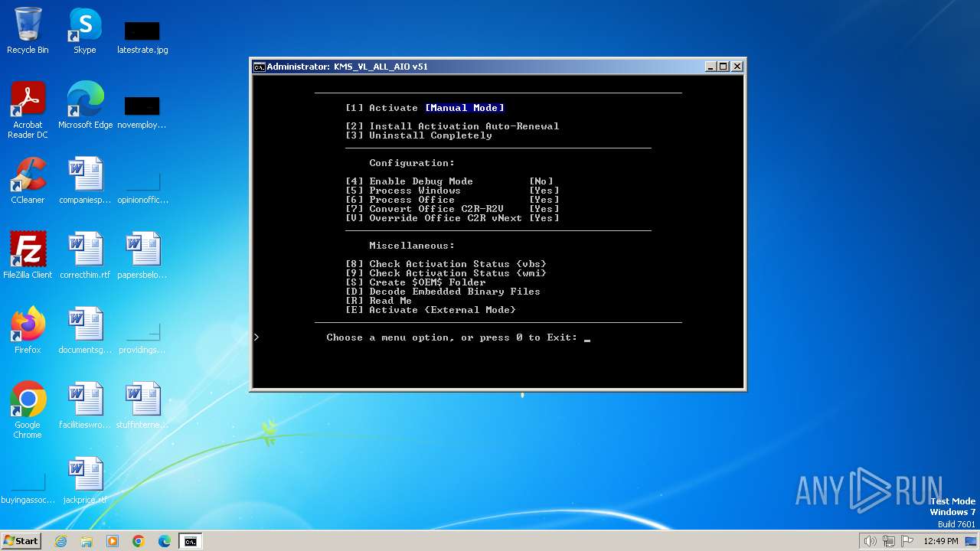Select the latestrate.jpg file icon
Screen dimensions: 980x551
pyautogui.click(x=142, y=37)
